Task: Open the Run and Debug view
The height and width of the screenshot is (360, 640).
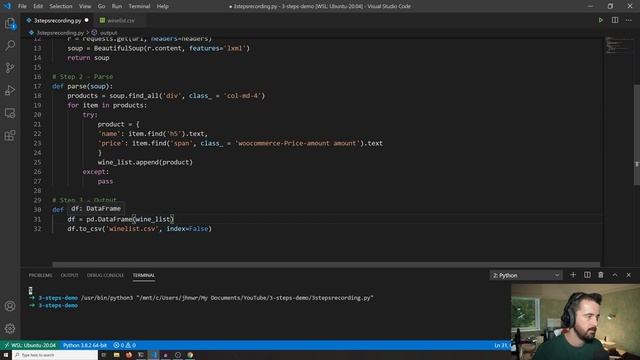Action: tap(10, 90)
